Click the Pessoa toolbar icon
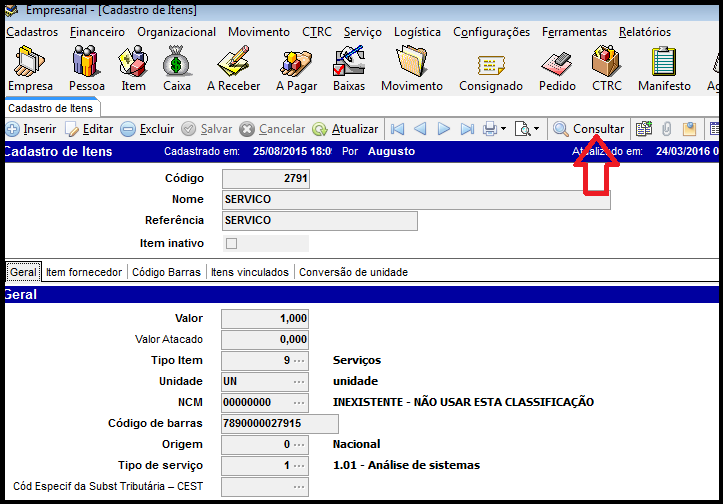This screenshot has height=504, width=723. point(86,66)
